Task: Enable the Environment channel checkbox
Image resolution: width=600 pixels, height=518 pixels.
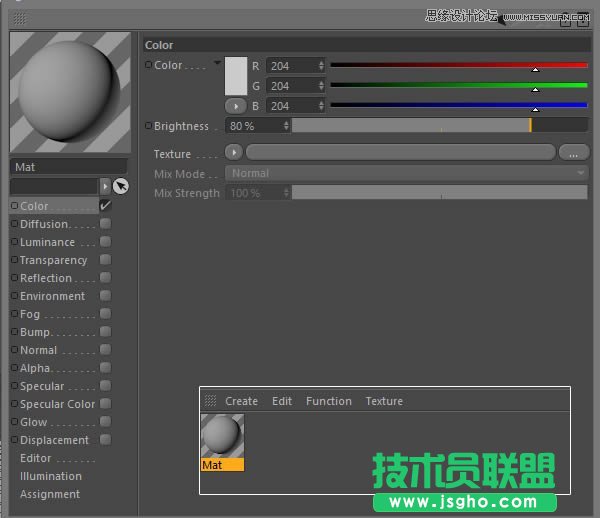Action: point(105,295)
